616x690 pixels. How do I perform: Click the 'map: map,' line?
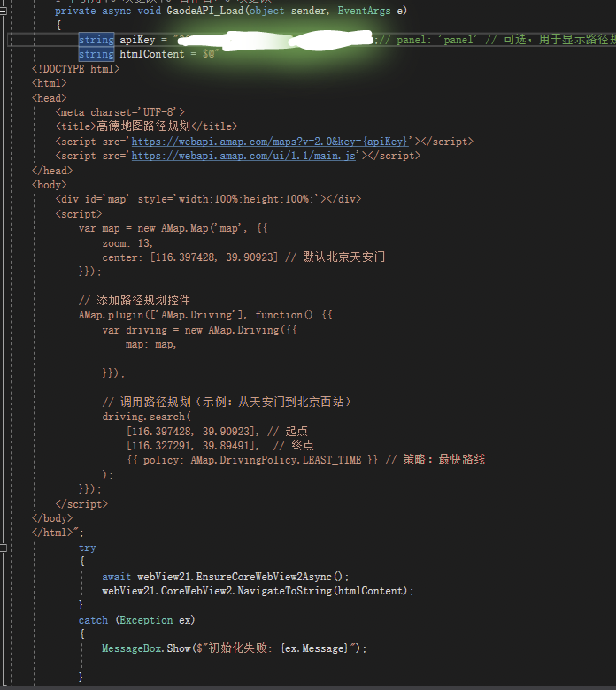click(150, 344)
